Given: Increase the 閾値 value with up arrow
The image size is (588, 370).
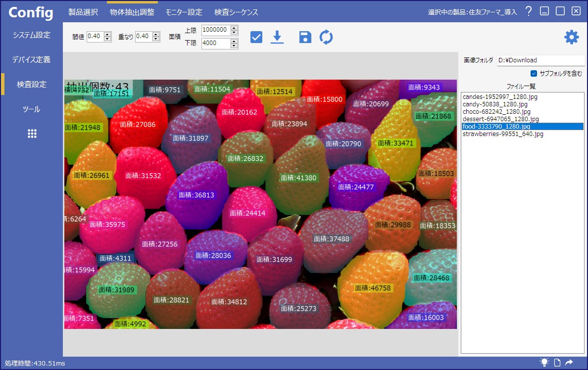Looking at the screenshot, I should tap(107, 34).
